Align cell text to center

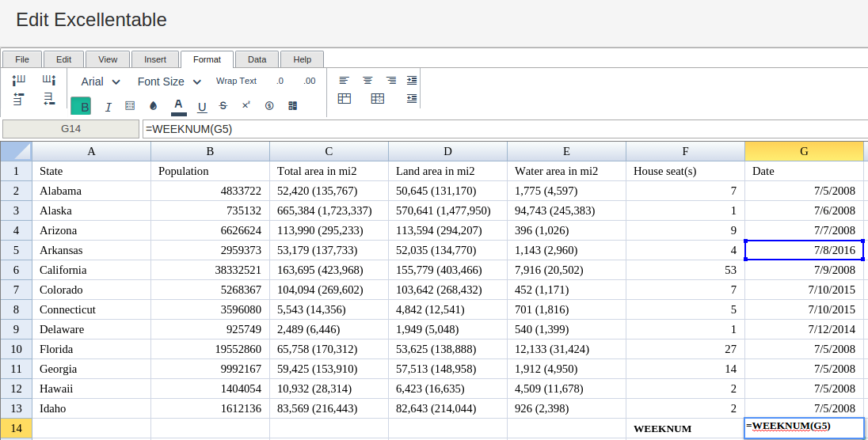point(367,80)
